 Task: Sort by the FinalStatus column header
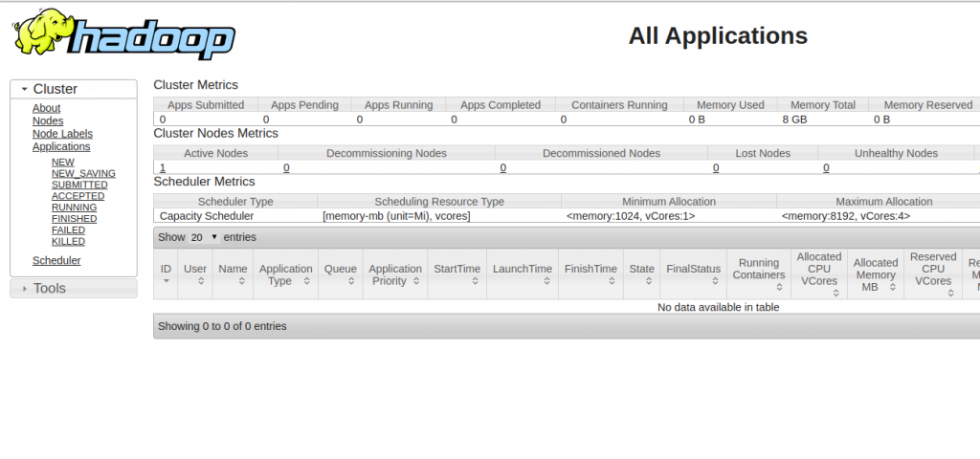[x=693, y=274]
